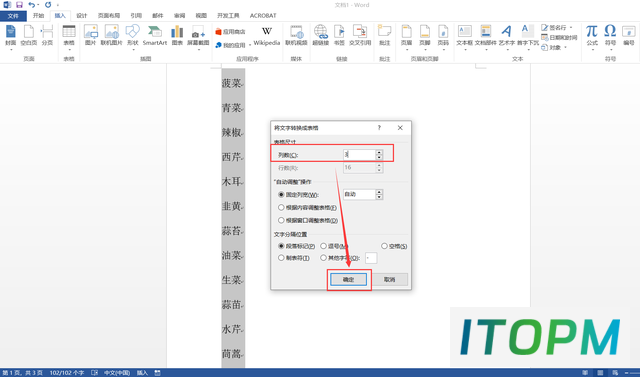
Task: Add a Hyperlink from the ribbon
Action: click(320, 35)
